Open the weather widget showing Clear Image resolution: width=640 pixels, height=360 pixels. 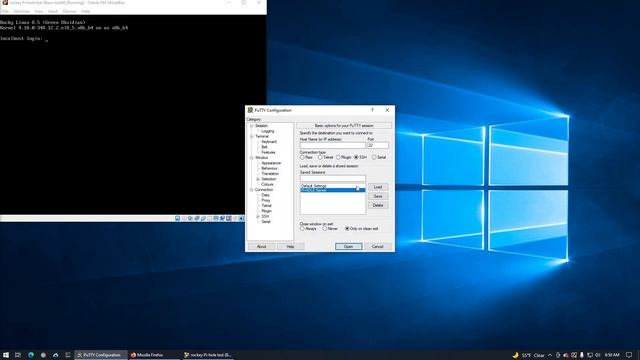(529, 355)
